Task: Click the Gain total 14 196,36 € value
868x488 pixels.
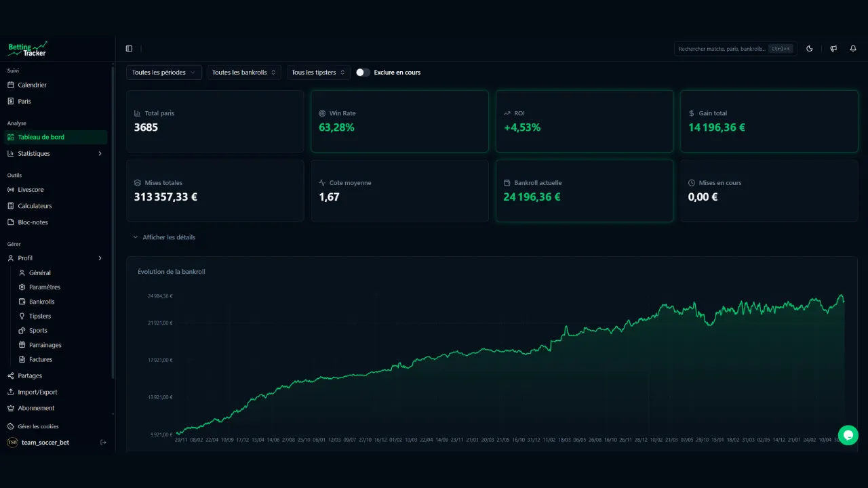Action: (x=717, y=127)
